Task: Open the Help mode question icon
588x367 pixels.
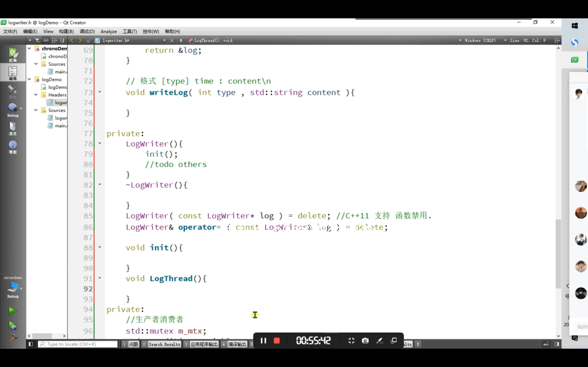Action: tap(13, 147)
